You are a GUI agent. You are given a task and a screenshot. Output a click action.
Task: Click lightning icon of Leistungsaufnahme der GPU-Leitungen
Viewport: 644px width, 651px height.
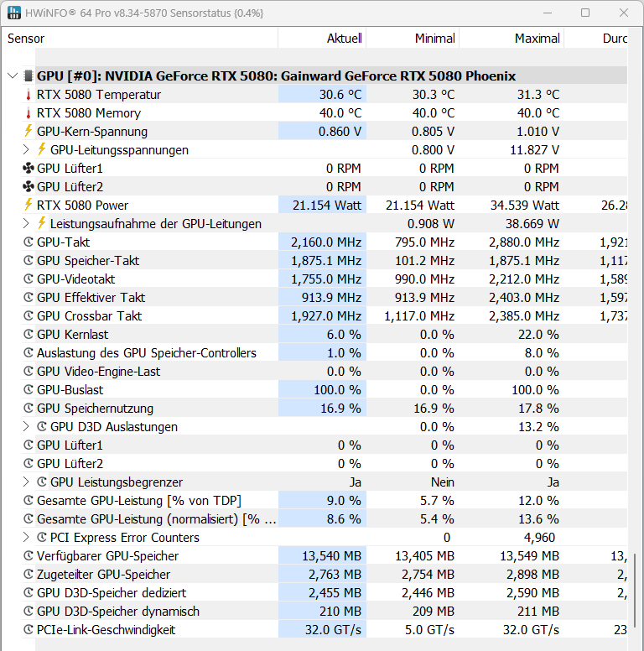pyautogui.click(x=41, y=223)
